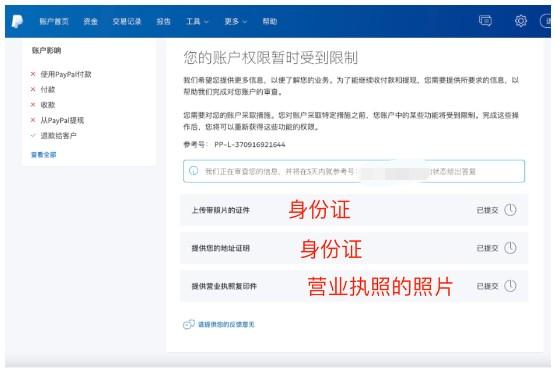Click the red X next to 付款
Image resolution: width=555 pixels, height=368 pixels.
pyautogui.click(x=33, y=89)
